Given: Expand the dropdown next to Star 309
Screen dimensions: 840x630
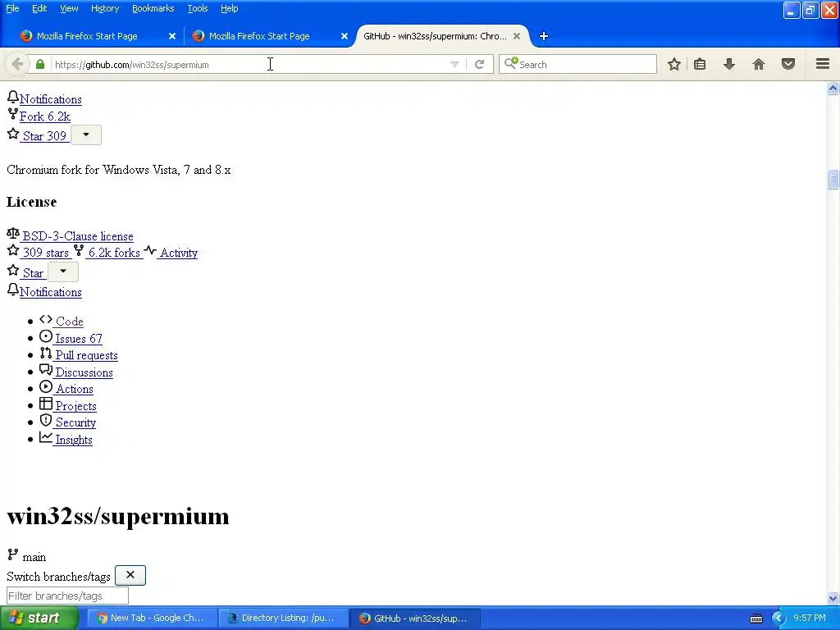Looking at the screenshot, I should (x=85, y=135).
